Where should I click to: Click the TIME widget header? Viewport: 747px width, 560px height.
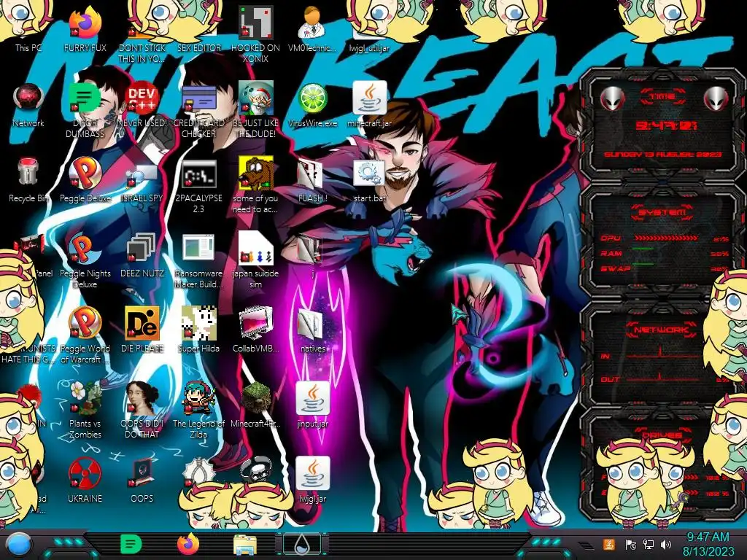point(662,97)
